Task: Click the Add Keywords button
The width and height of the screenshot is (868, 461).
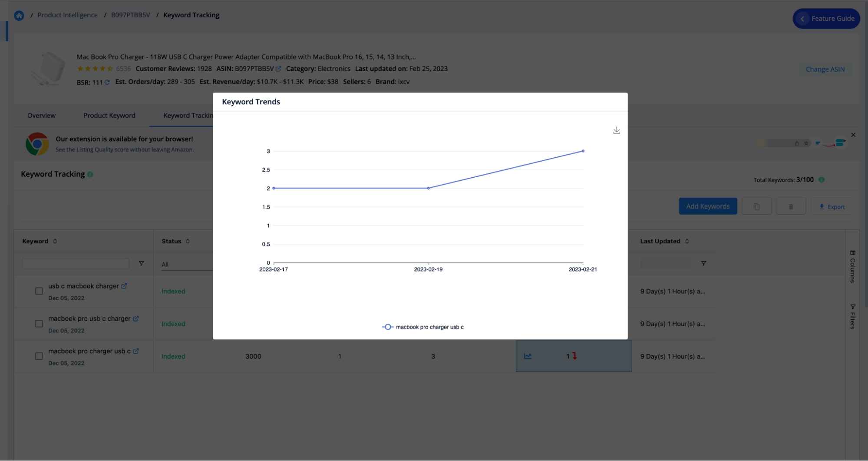Action: 708,206
